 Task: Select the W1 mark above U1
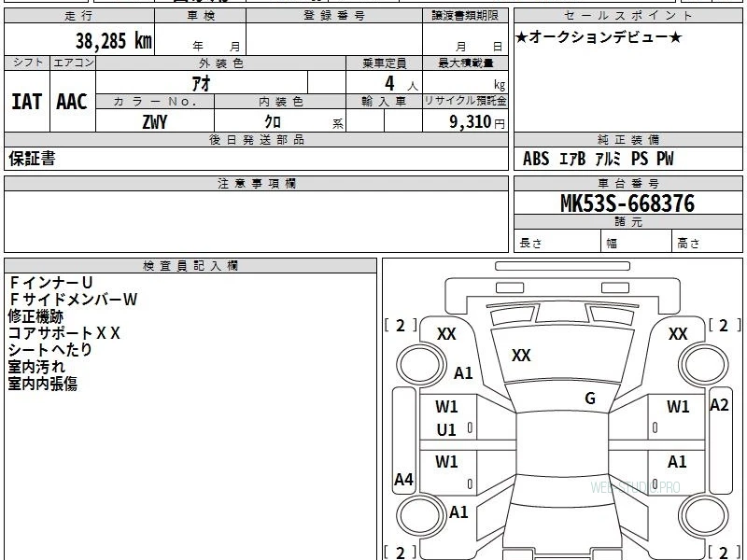[x=446, y=407]
